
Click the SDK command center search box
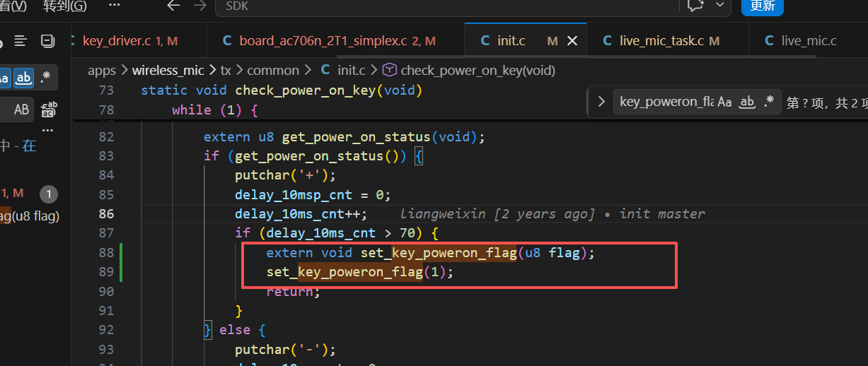coord(446,6)
